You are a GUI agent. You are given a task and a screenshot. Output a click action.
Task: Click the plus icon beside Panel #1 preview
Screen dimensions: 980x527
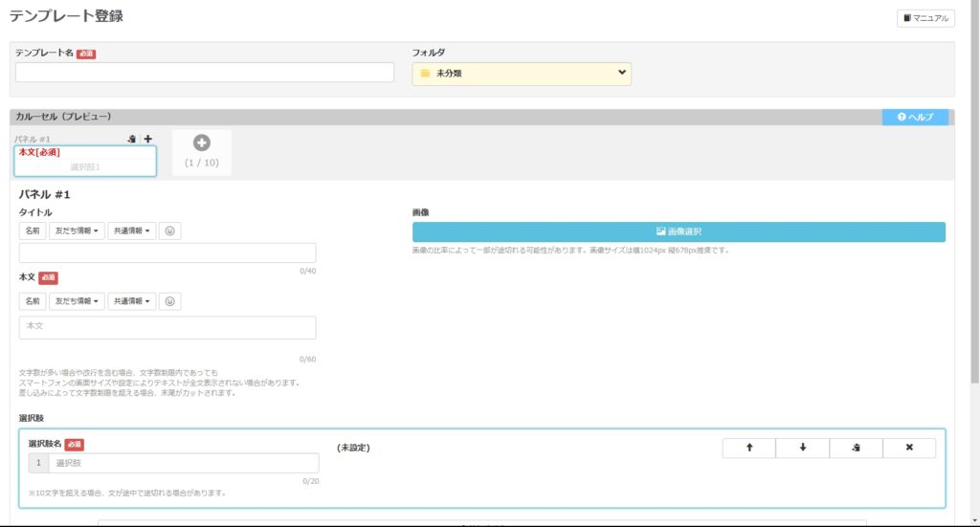(x=147, y=139)
